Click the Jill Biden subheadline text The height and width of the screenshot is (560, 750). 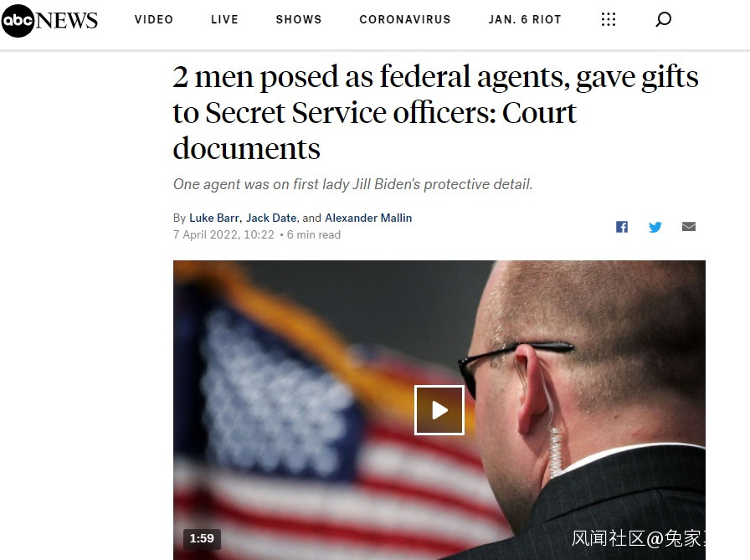point(353,184)
